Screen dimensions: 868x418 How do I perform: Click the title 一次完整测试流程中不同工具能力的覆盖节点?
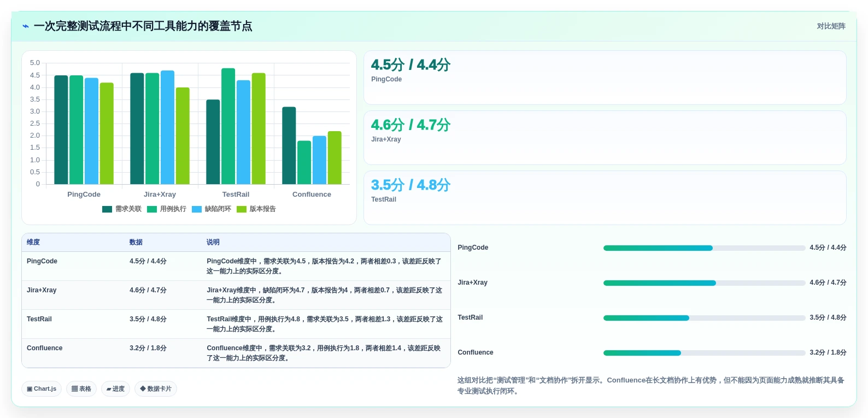[143, 26]
